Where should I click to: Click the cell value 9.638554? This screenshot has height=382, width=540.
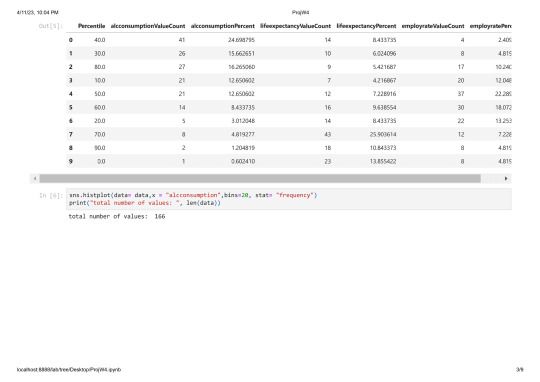point(384,107)
